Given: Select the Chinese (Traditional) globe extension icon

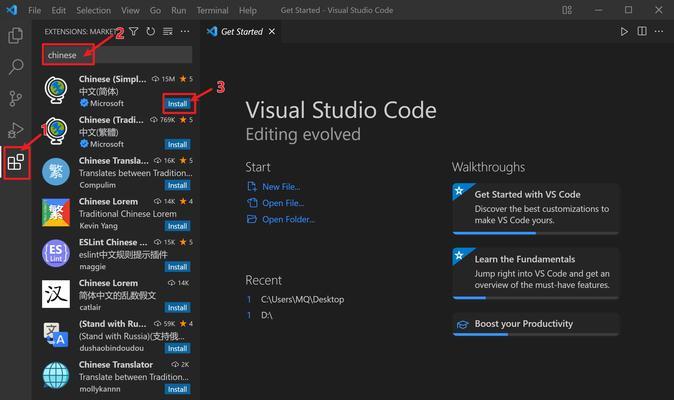Looking at the screenshot, I should coord(56,131).
